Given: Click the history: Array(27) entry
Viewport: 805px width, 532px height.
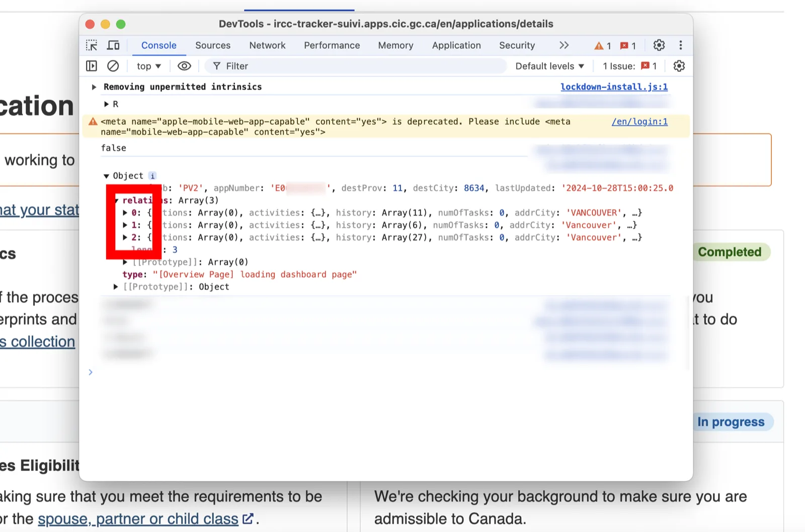Looking at the screenshot, I should (x=383, y=237).
